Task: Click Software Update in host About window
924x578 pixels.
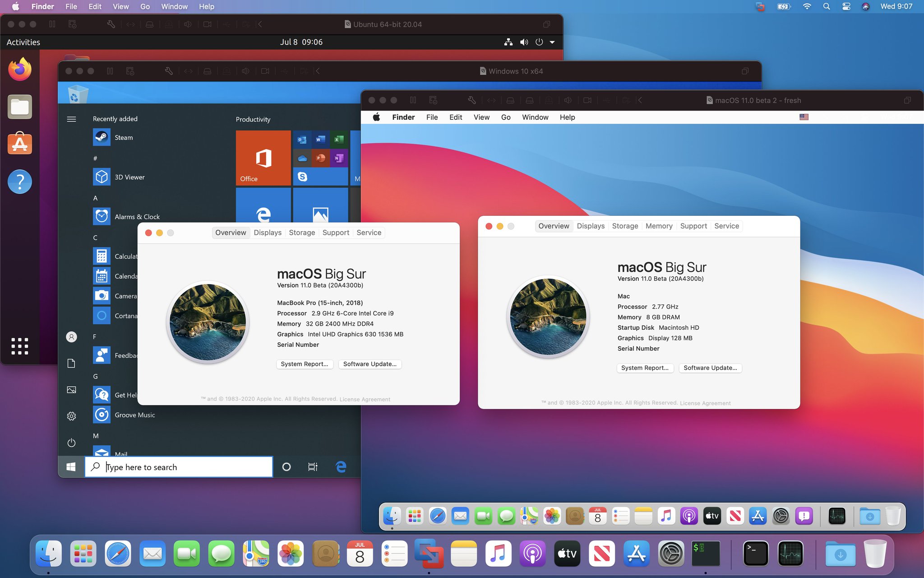Action: (370, 364)
